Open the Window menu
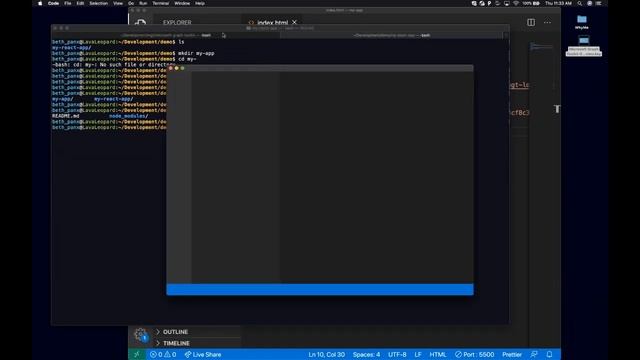This screenshot has height=360, width=640. click(x=182, y=3)
